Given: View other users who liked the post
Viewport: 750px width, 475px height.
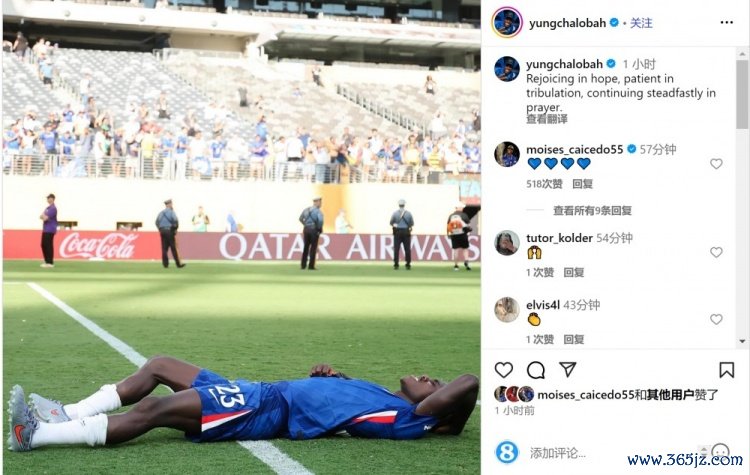Looking at the screenshot, I should click(670, 395).
